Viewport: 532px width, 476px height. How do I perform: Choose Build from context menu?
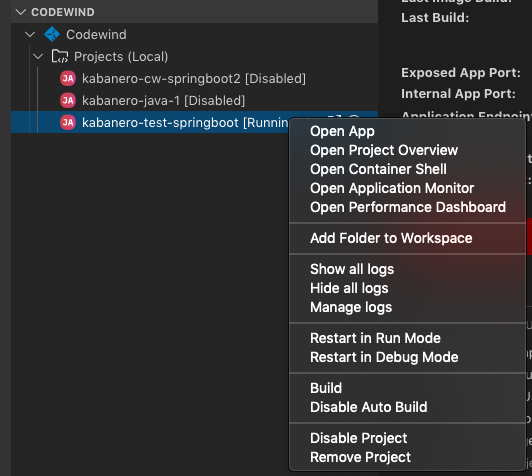[407, 388]
